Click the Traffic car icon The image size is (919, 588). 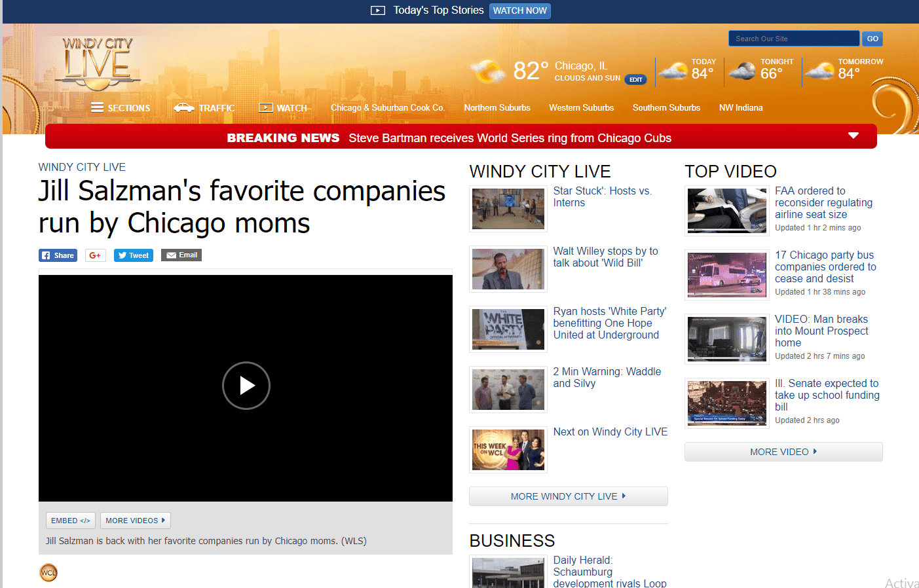(184, 107)
